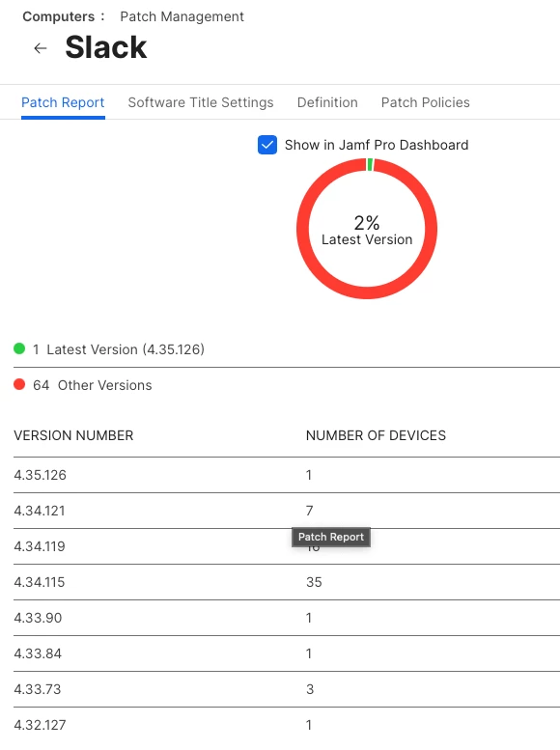Image resolution: width=560 pixels, height=750 pixels.
Task: Click the red Other Versions status dot
Action: click(19, 384)
